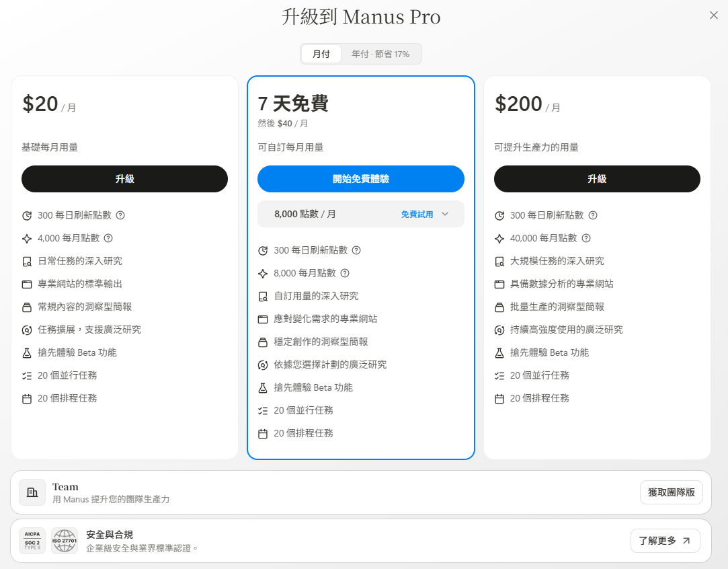Click the deep research book icon
Screen dimensions: 728x569
click(28, 261)
